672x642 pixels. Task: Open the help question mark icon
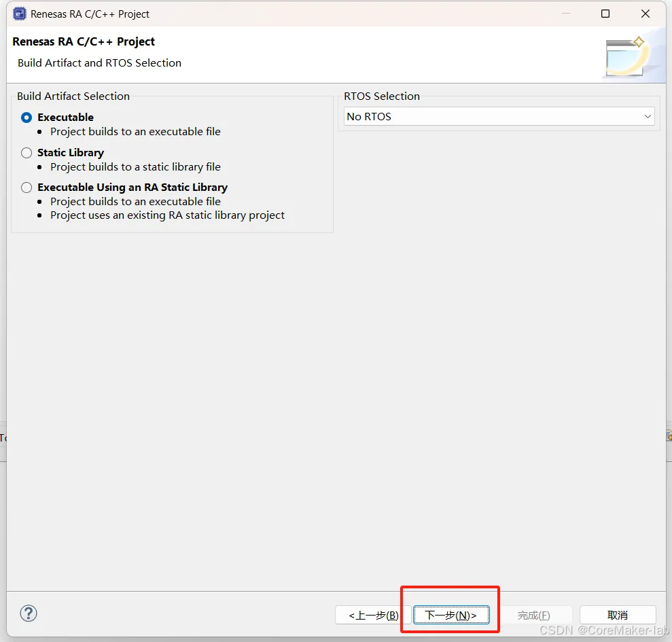click(29, 613)
